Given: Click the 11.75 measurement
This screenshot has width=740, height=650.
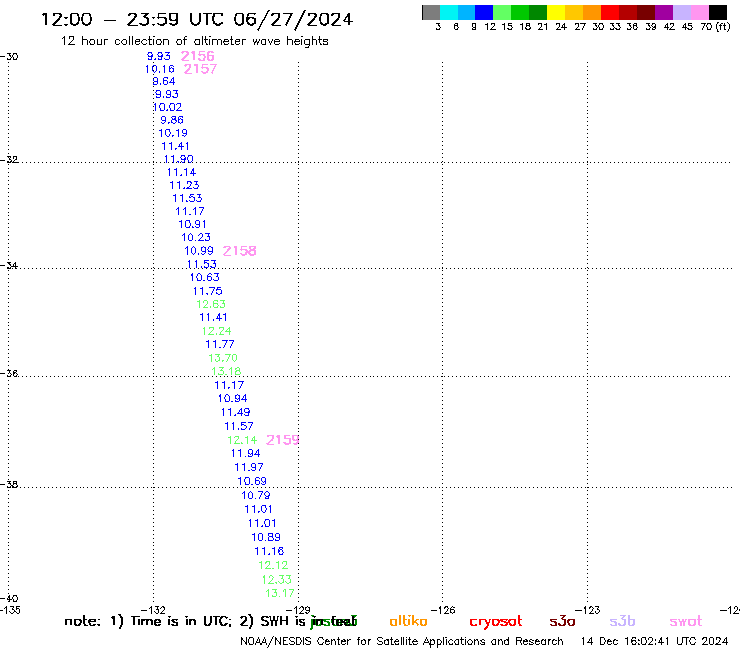Looking at the screenshot, I should click(x=208, y=291).
